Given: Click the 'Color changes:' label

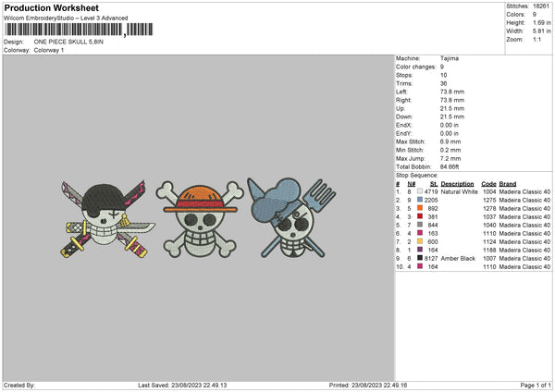Looking at the screenshot, I should 416,67.
